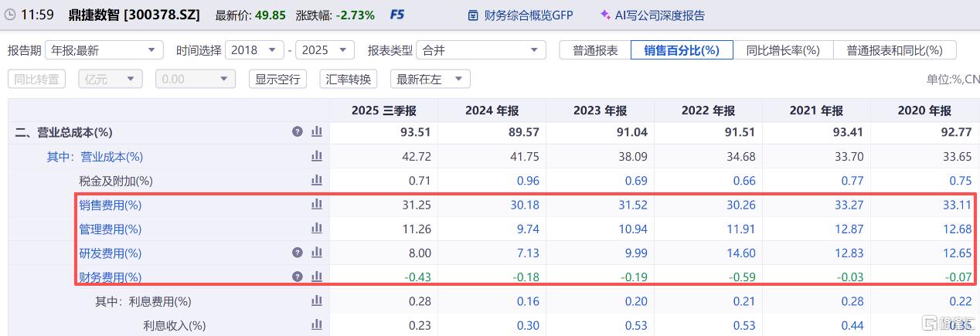Click the 93.51 total cost cell
This screenshot has height=336, width=980.
[x=415, y=132]
